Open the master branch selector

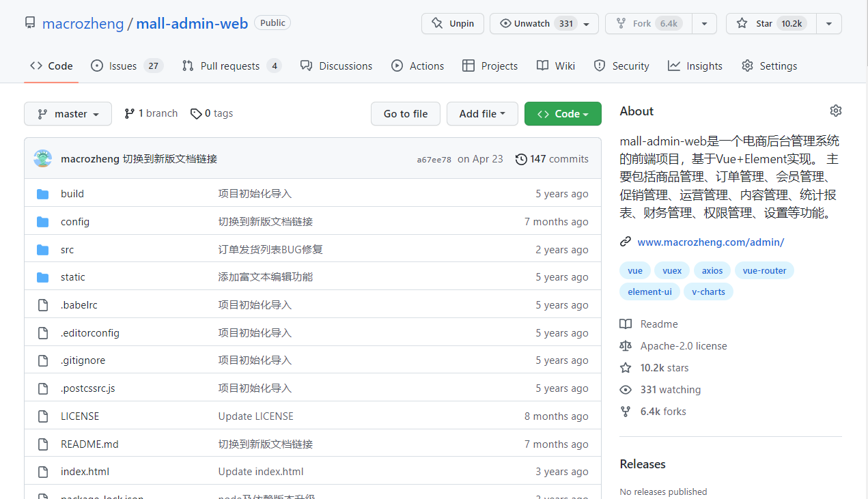(68, 114)
